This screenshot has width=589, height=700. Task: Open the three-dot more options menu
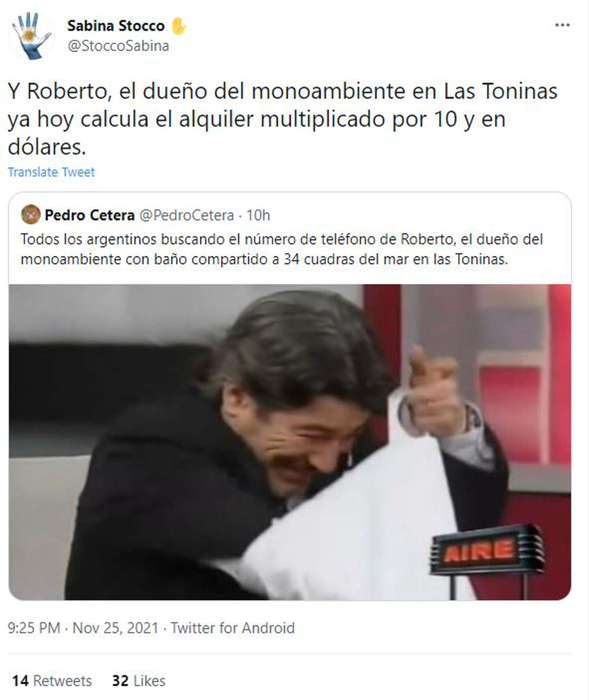pyautogui.click(x=562, y=25)
